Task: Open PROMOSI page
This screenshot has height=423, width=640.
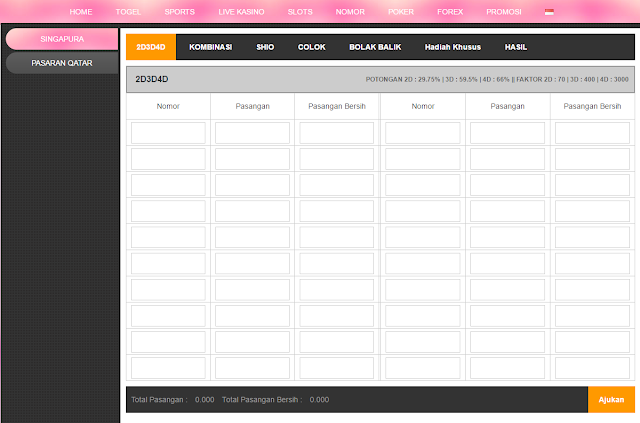Action: (x=504, y=12)
